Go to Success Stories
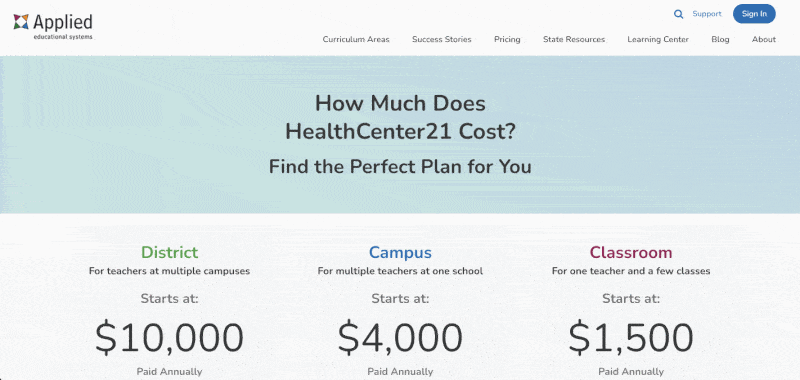This screenshot has width=800, height=380. click(x=441, y=39)
